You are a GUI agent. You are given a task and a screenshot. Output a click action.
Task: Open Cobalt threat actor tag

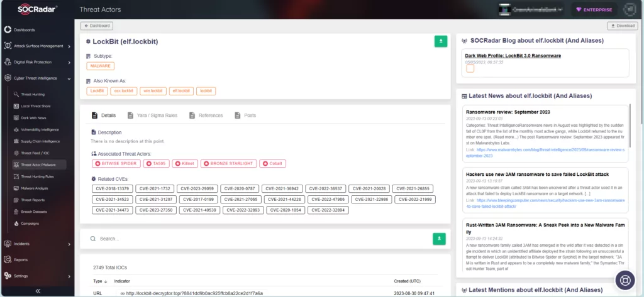click(273, 164)
